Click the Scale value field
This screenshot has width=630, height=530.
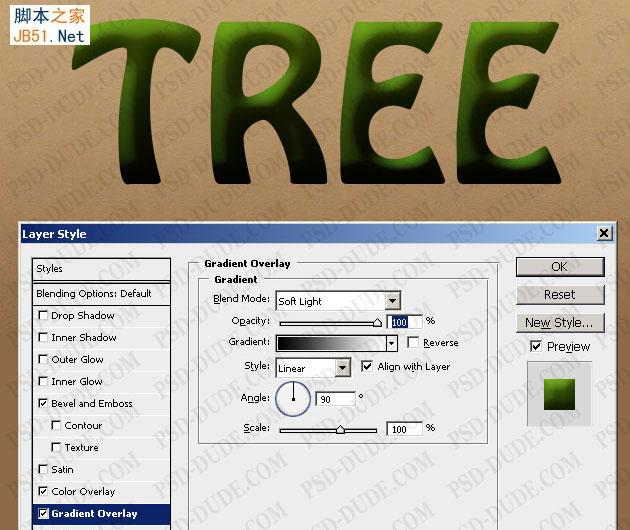tap(405, 429)
